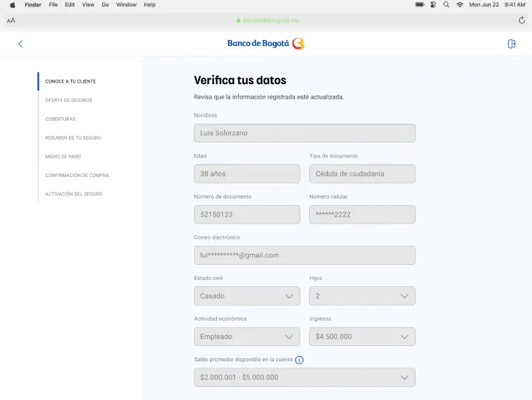Open the Apple menu
The width and height of the screenshot is (532, 400).
point(12,4)
